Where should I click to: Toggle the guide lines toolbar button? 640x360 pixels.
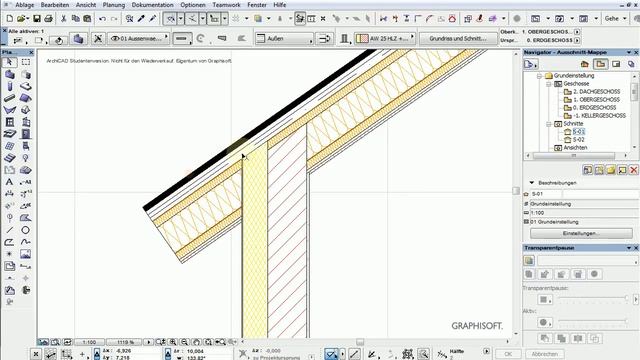(191, 18)
